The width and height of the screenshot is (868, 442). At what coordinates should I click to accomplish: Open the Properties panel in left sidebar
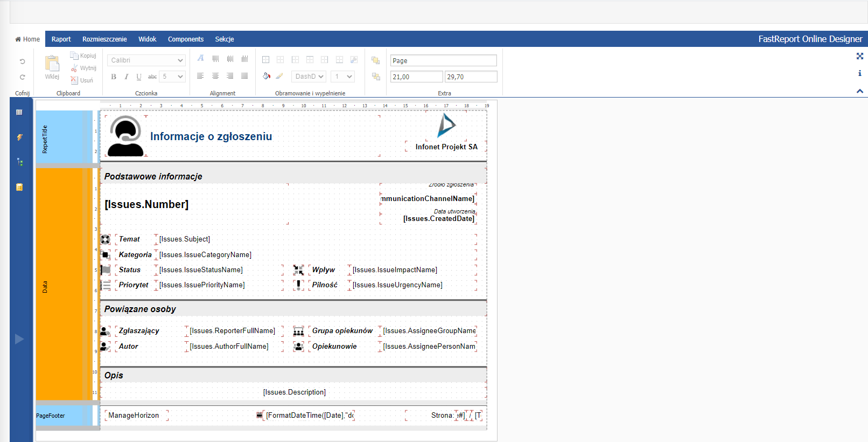(19, 112)
